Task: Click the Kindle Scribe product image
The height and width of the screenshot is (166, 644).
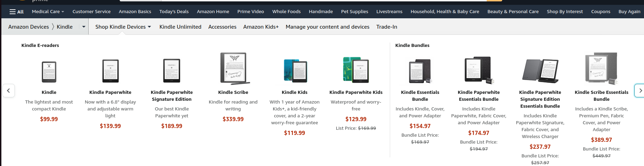Action: [x=234, y=69]
